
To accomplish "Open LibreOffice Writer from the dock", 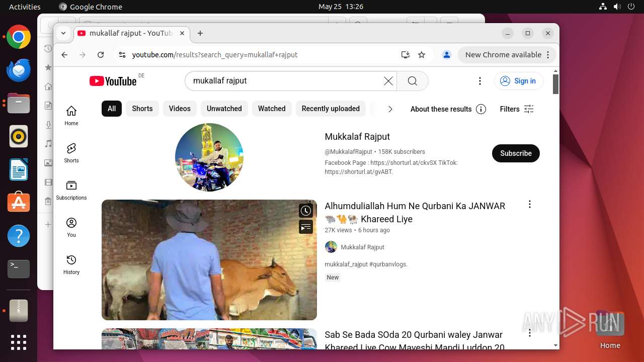I will click(19, 169).
